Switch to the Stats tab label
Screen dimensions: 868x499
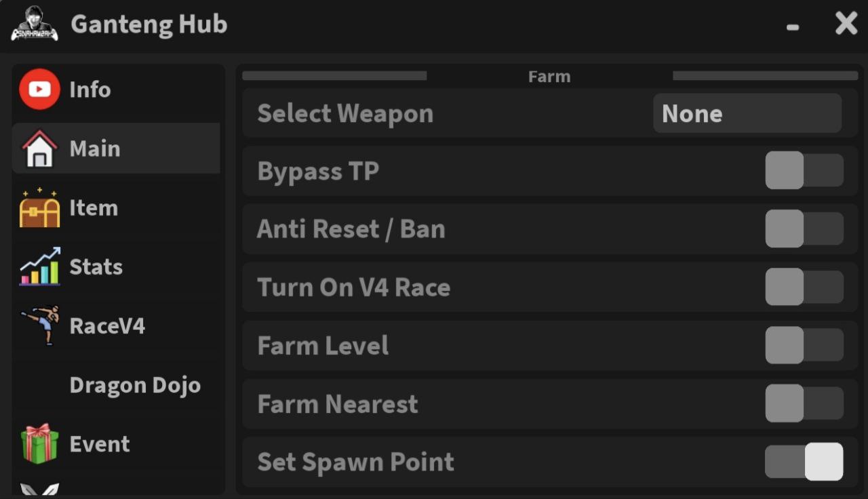pos(96,266)
